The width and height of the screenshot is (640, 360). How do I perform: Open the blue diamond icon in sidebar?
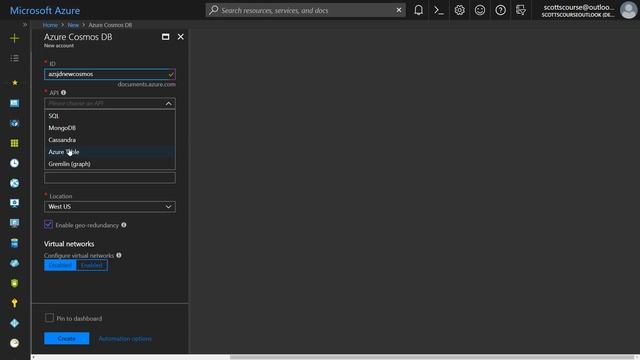point(14,323)
